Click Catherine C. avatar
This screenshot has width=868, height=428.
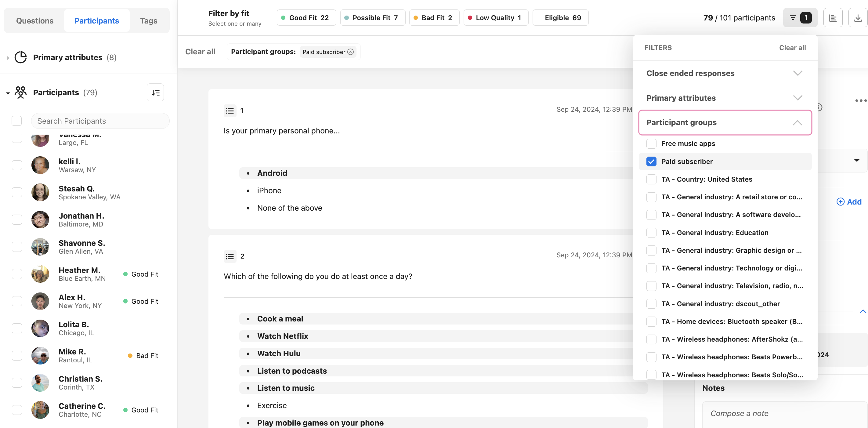pyautogui.click(x=40, y=410)
